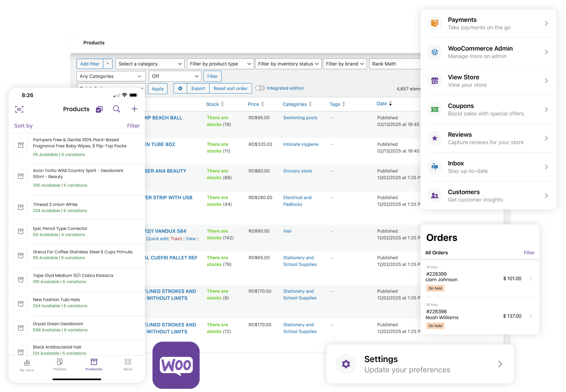Viewport: 566px width, 392px height.
Task: Open the Settings preferences card
Action: [x=420, y=364]
